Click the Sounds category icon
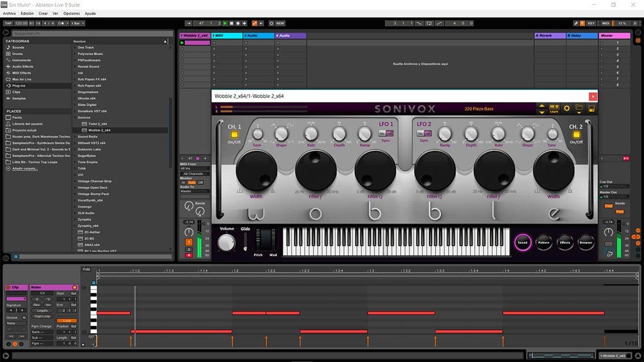 click(x=8, y=47)
